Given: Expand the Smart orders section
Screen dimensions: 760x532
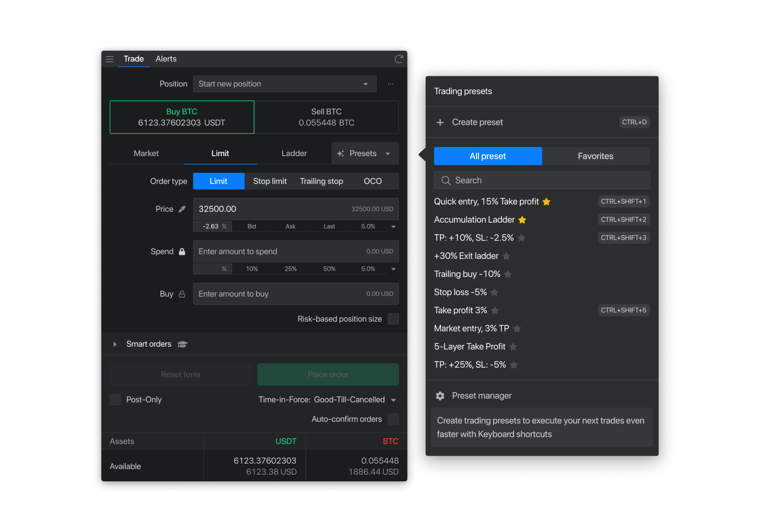Looking at the screenshot, I should point(115,344).
